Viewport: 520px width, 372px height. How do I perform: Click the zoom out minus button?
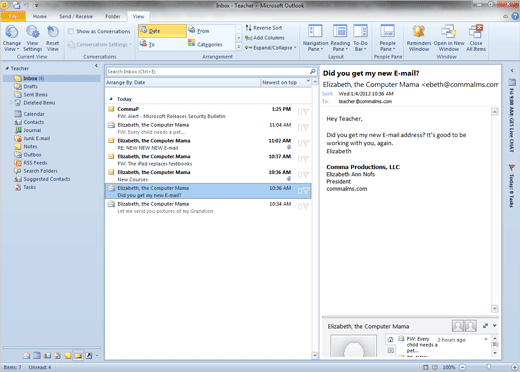463,367
